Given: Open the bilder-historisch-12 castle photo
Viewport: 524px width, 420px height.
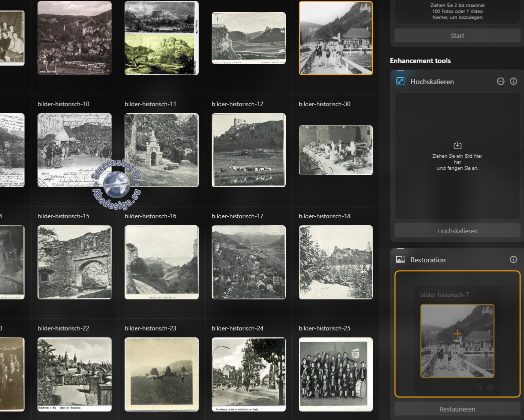Looking at the screenshot, I should point(249,150).
